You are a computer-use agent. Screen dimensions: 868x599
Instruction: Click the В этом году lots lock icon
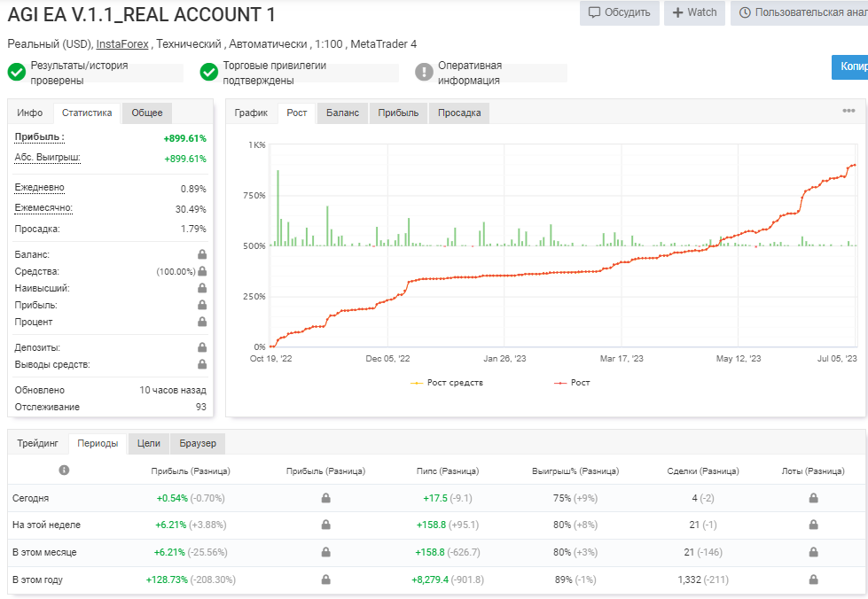[813, 580]
